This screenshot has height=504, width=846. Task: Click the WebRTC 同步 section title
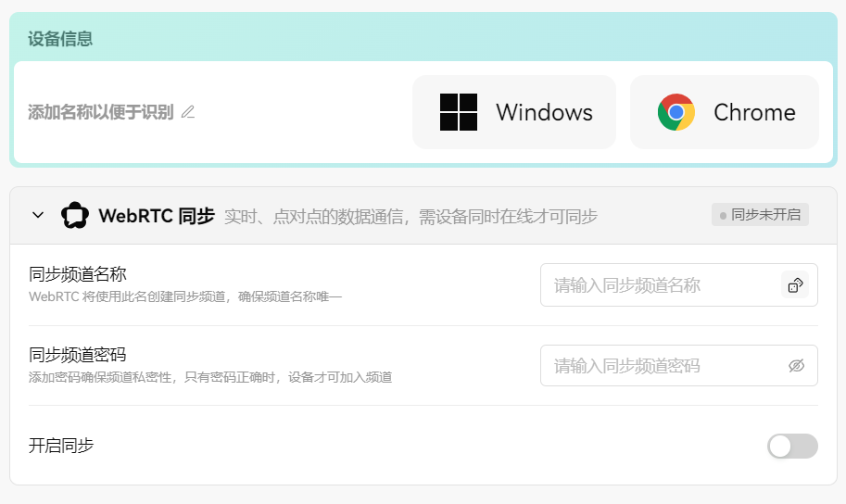click(157, 216)
